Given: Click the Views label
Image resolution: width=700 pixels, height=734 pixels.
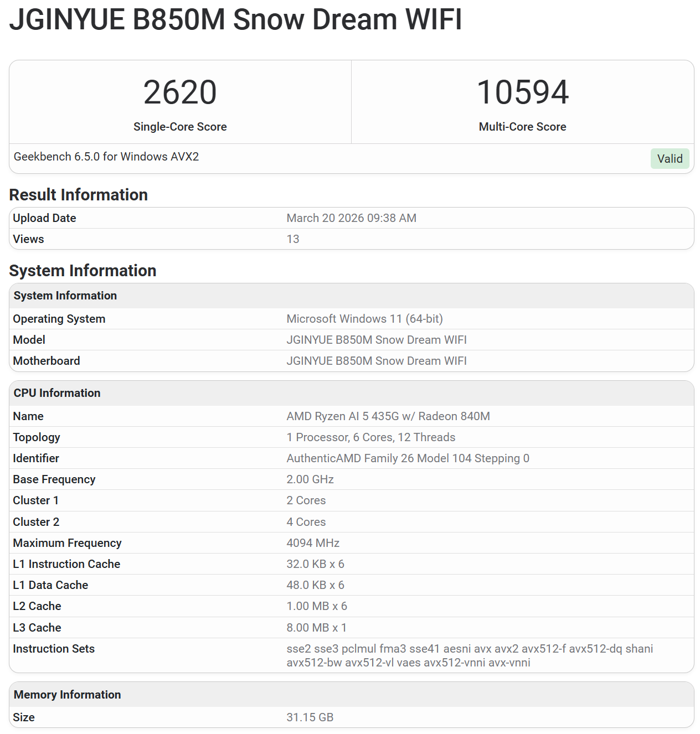Looking at the screenshot, I should 28,239.
